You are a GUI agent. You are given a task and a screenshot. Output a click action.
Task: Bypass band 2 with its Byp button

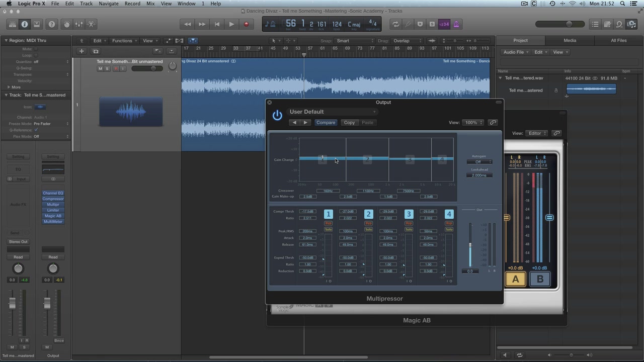click(x=368, y=223)
